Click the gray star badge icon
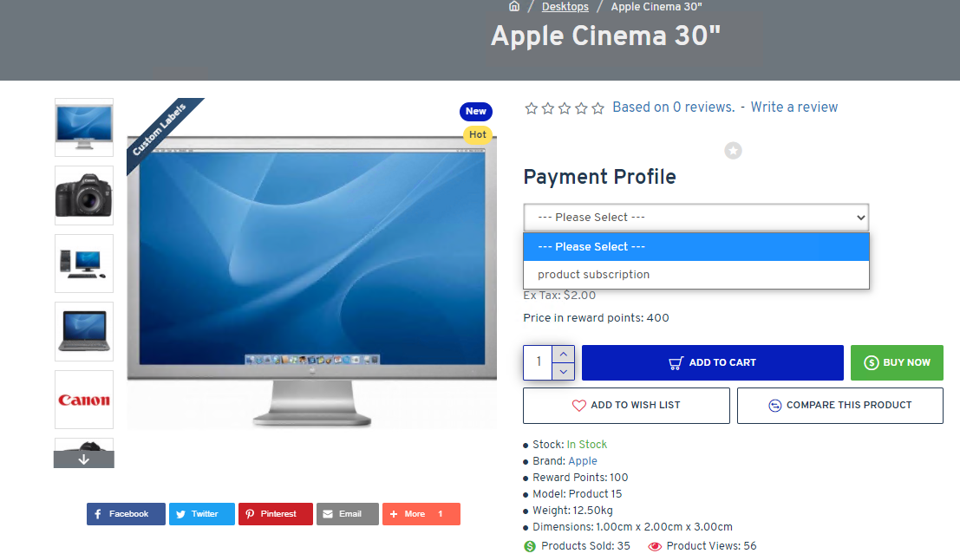Screen dimensions: 960x560 [x=734, y=152]
